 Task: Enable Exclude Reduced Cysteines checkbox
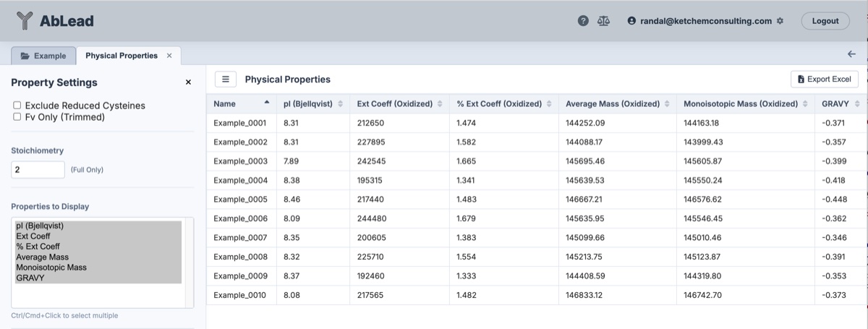tap(17, 106)
